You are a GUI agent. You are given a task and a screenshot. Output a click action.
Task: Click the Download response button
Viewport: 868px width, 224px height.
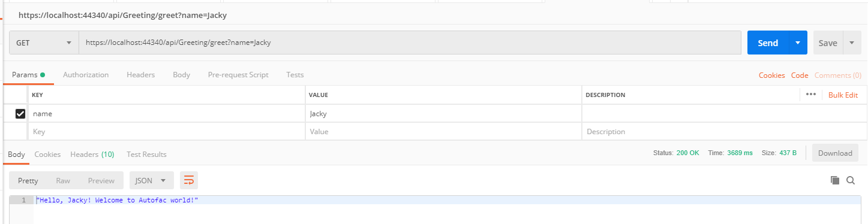pos(835,153)
